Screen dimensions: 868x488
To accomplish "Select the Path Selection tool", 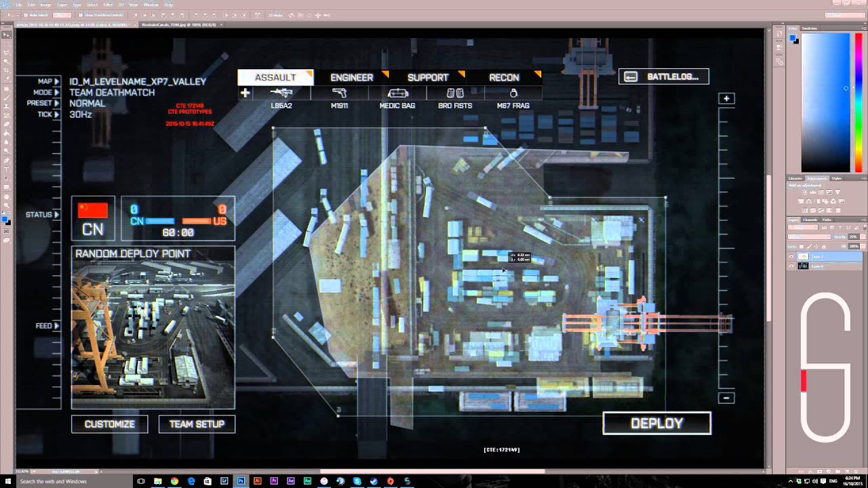I will (6, 178).
